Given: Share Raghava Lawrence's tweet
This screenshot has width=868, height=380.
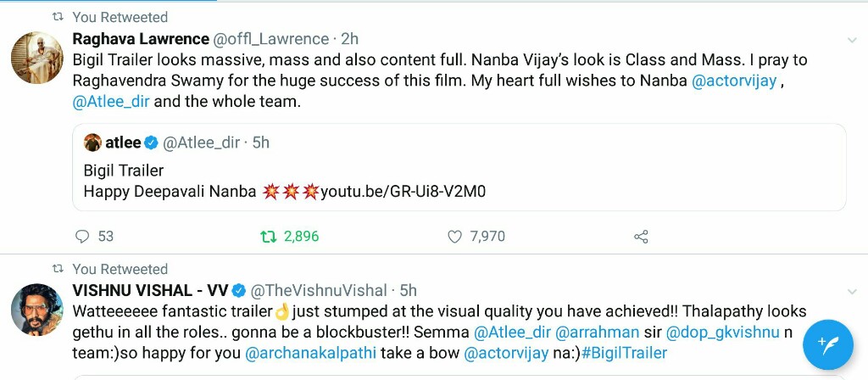Looking at the screenshot, I should [642, 236].
